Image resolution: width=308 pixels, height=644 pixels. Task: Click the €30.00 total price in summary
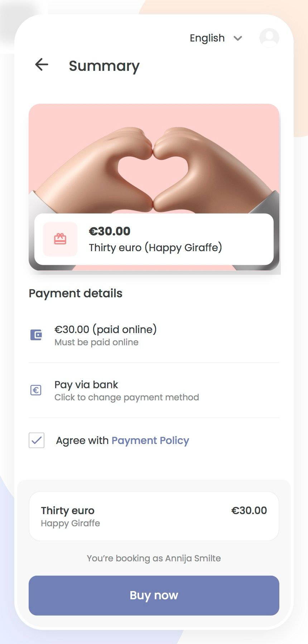pos(249,511)
